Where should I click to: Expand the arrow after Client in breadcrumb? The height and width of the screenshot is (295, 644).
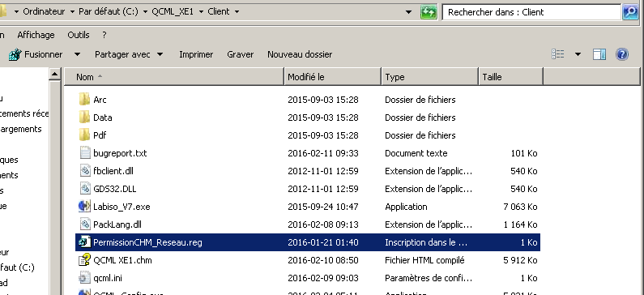237,12
